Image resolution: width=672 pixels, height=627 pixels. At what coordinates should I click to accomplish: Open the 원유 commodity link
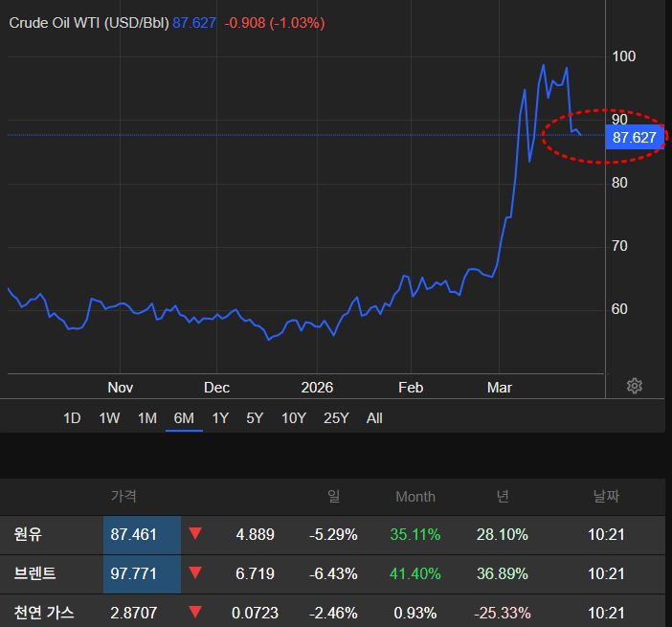coord(29,534)
